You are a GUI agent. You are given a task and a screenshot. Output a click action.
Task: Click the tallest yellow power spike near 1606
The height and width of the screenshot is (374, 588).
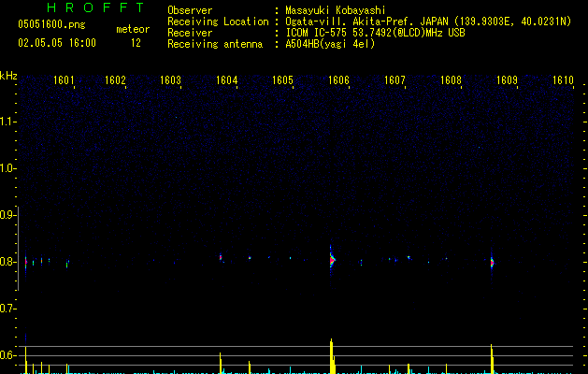(332, 356)
